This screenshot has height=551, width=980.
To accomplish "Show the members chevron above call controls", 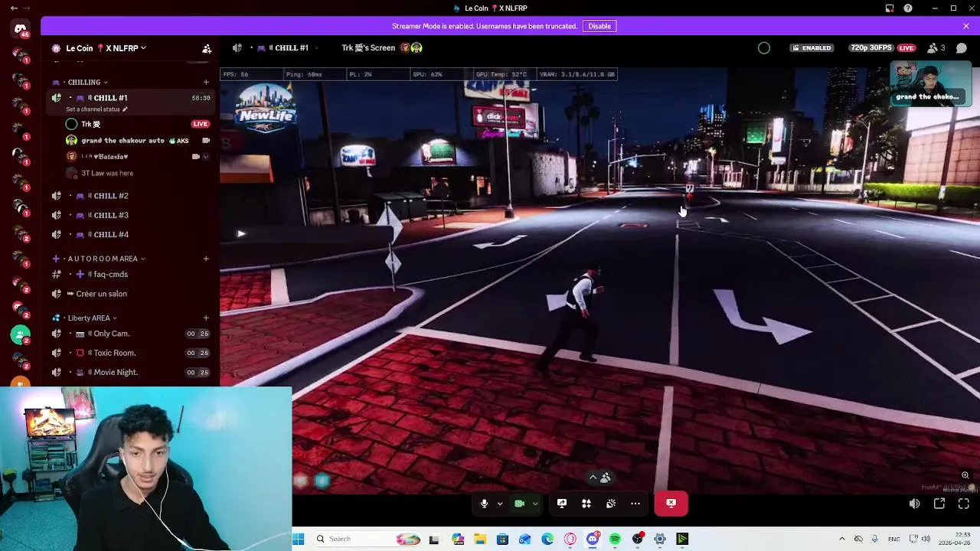I will click(593, 478).
